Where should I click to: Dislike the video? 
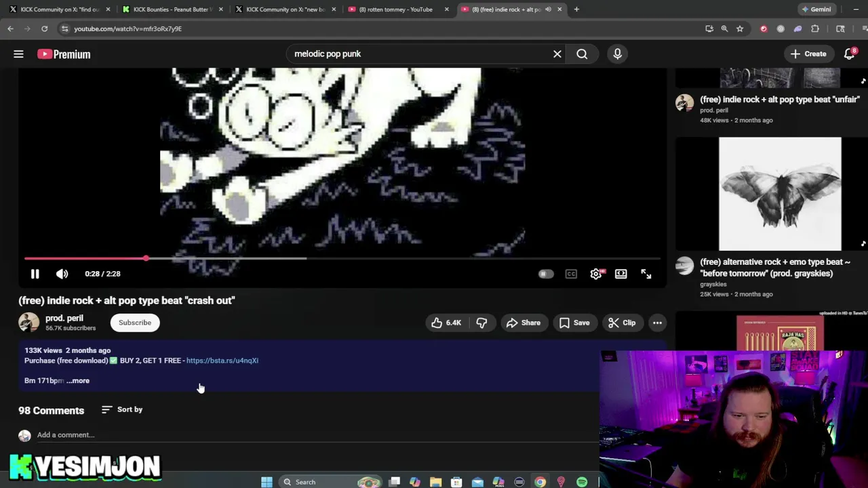(481, 323)
